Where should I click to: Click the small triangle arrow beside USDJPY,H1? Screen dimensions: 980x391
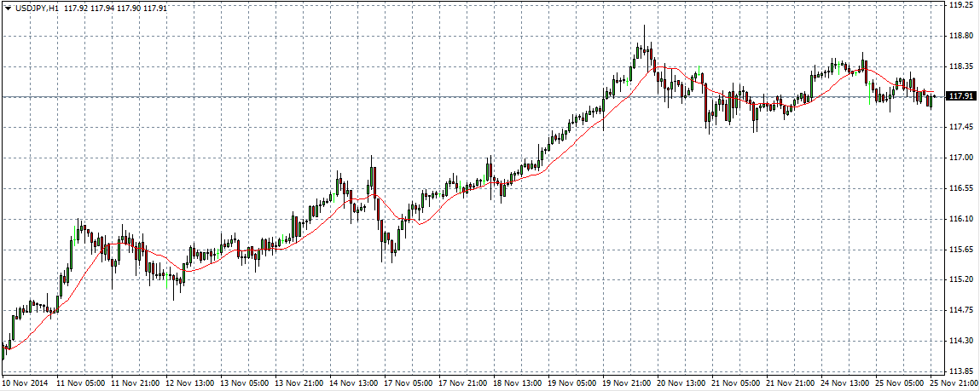click(x=8, y=8)
